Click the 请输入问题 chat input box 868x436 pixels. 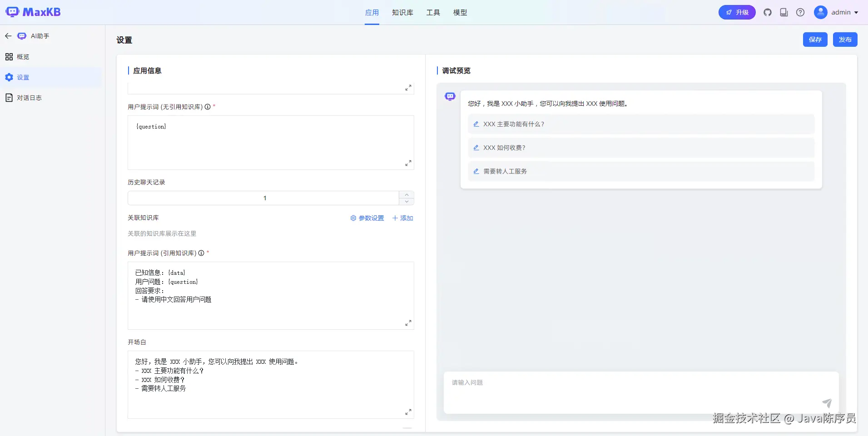point(641,392)
